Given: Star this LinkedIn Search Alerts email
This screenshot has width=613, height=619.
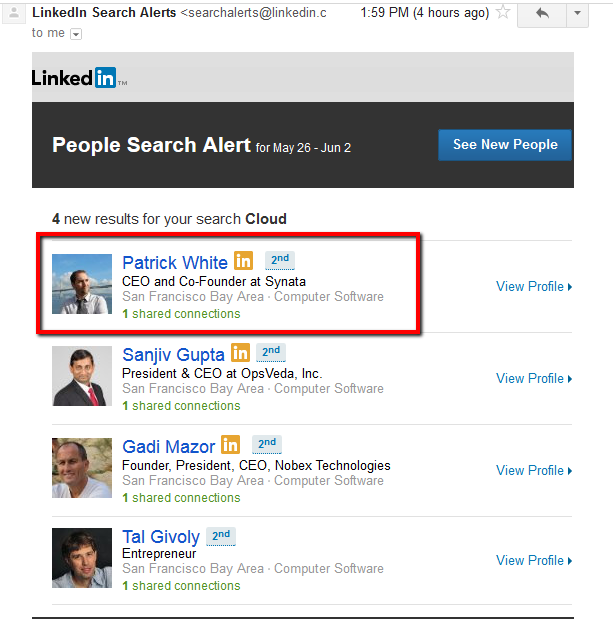Looking at the screenshot, I should 503,12.
